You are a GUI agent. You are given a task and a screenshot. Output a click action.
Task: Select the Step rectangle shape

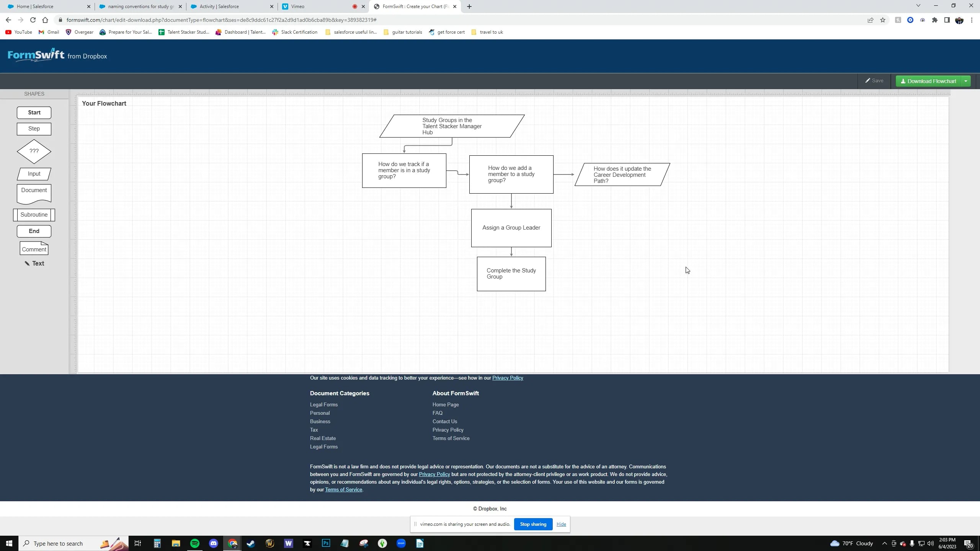(34, 129)
